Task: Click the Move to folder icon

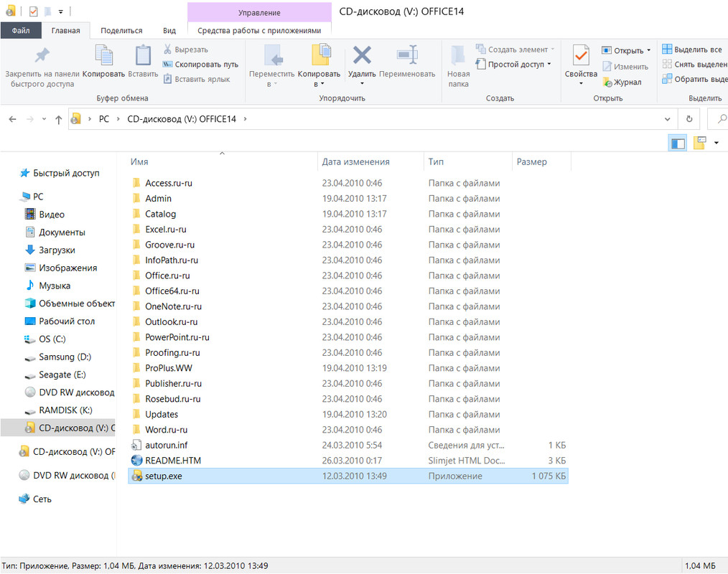Action: (273, 55)
